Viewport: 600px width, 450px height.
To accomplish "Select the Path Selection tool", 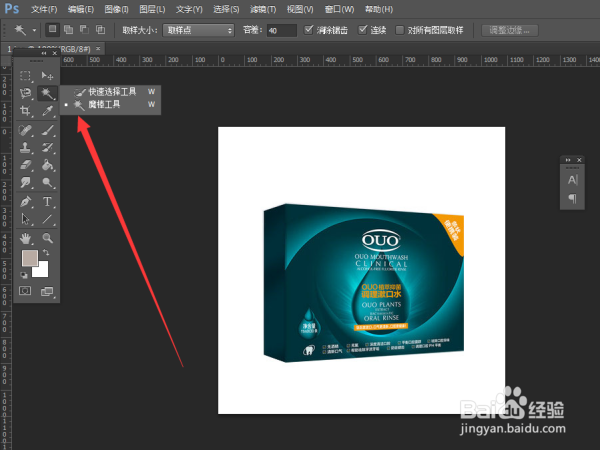I will coord(25,219).
